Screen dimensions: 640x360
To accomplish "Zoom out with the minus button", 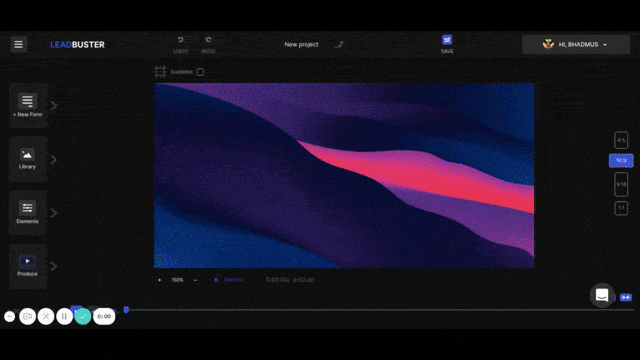I will (195, 280).
